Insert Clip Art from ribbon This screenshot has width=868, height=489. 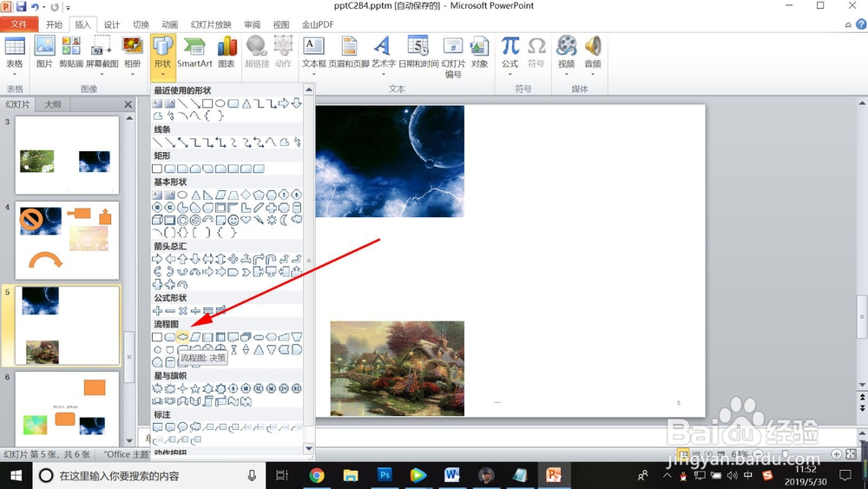tap(71, 52)
